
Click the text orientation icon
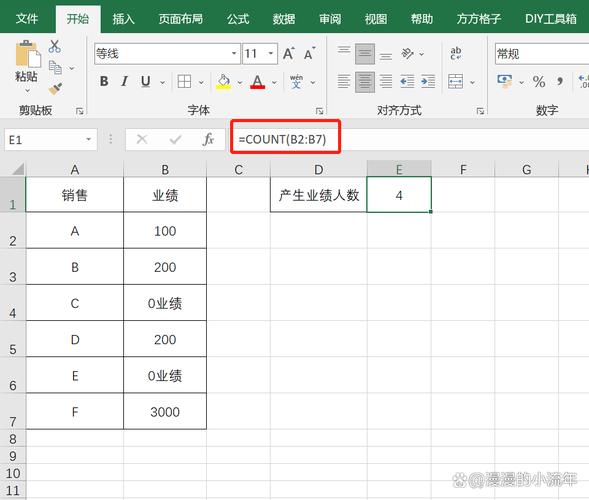coord(408,54)
